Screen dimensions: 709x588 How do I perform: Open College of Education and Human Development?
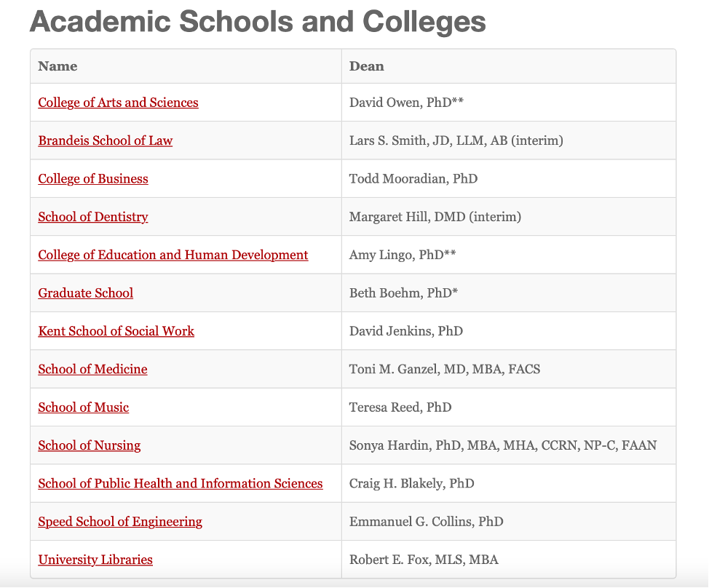[x=173, y=255]
